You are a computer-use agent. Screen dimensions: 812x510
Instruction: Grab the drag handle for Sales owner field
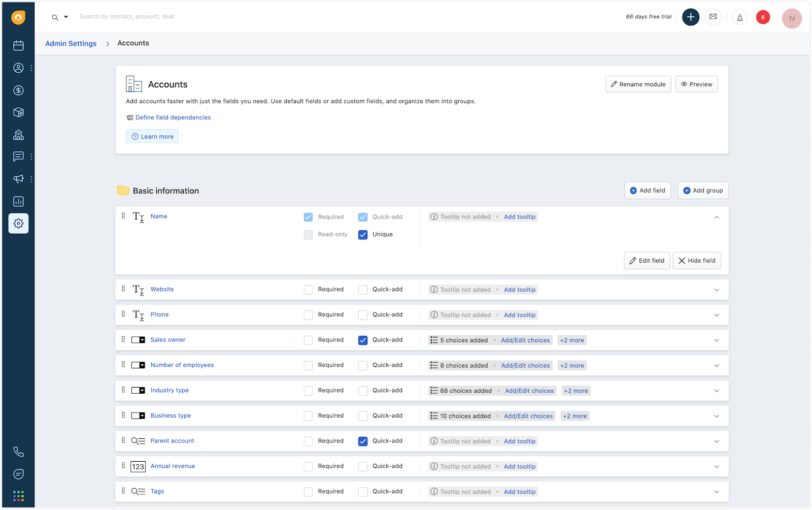coord(123,339)
